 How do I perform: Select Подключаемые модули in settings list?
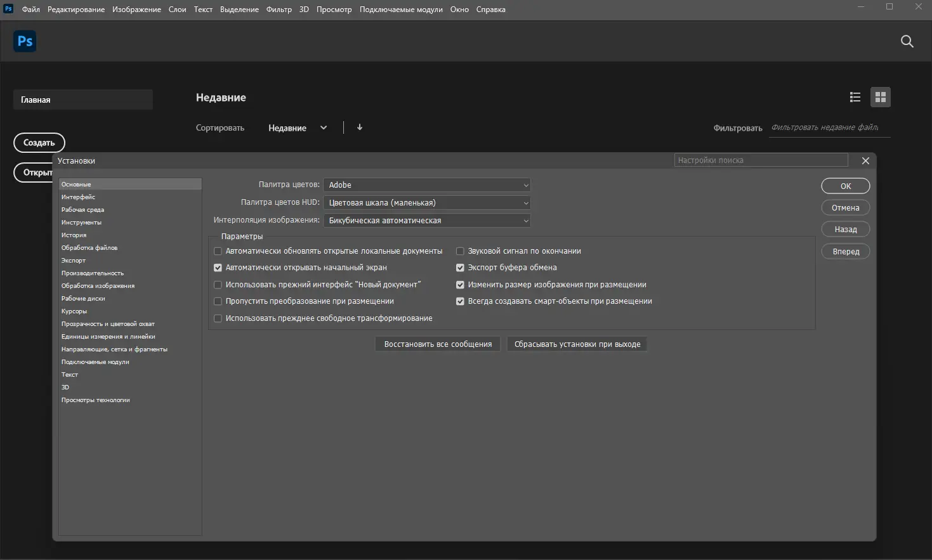point(130,362)
